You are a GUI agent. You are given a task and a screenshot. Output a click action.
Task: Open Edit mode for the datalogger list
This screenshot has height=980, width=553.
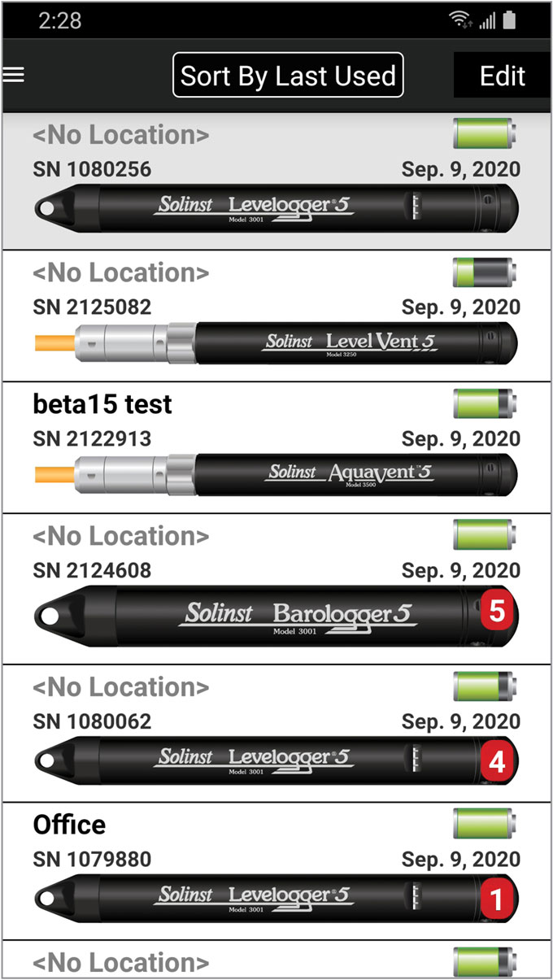pos(501,75)
